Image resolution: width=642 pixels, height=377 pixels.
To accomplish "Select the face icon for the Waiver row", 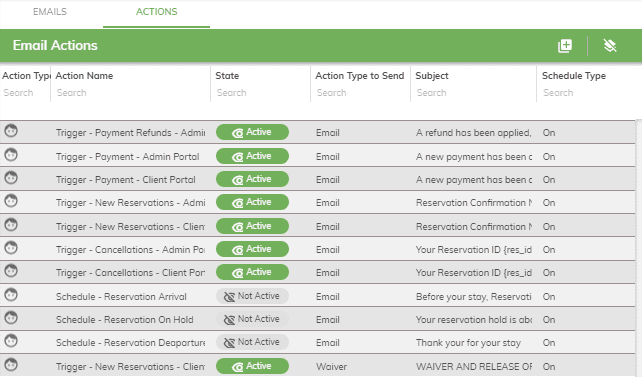I will (x=11, y=365).
